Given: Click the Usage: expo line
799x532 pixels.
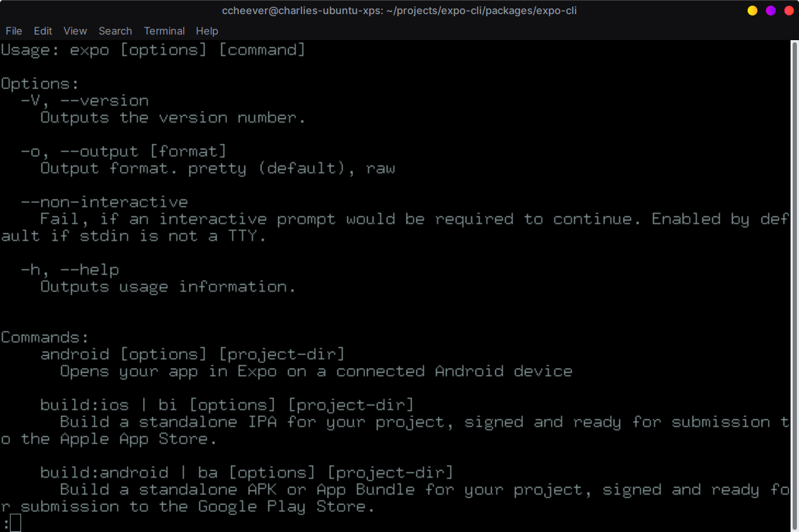Looking at the screenshot, I should [152, 49].
